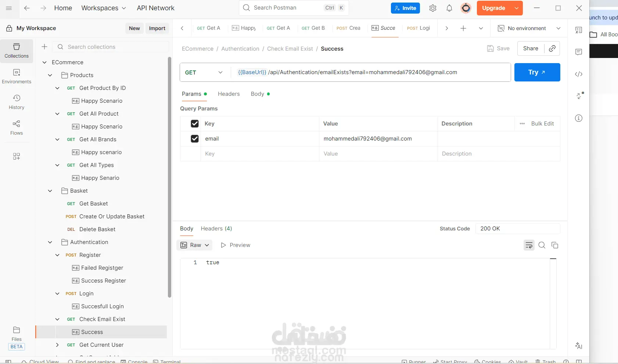
Task: Open the hamburger menu icon
Action: 9,8
